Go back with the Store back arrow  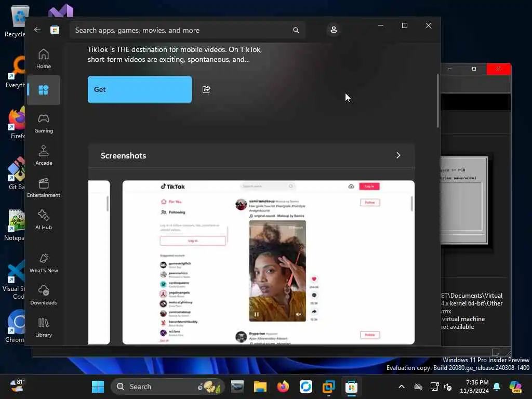click(37, 30)
